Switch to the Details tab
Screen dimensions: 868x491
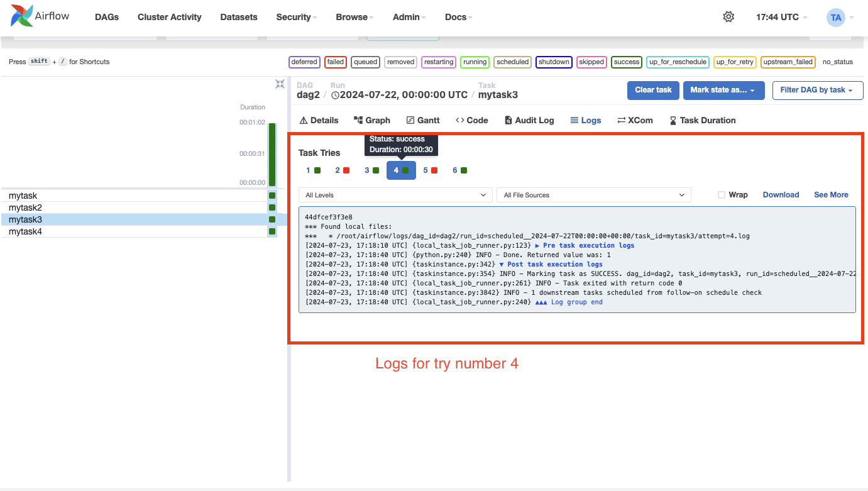pos(318,120)
